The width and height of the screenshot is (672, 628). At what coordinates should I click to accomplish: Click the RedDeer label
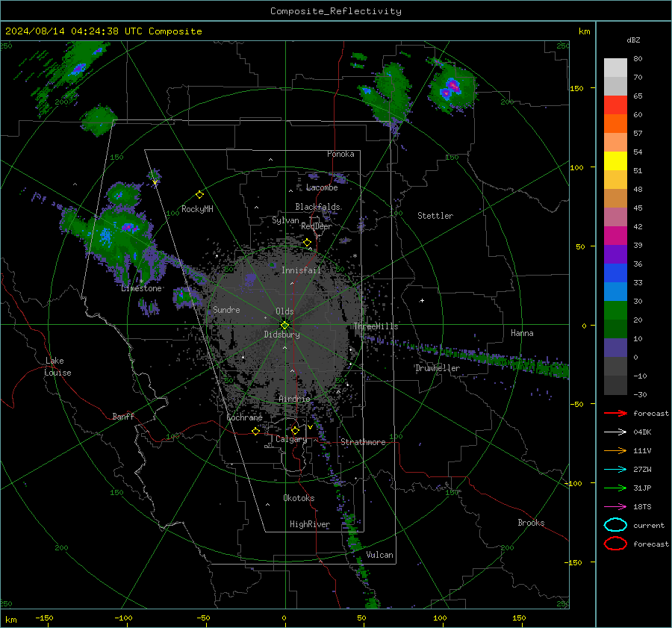pos(317,226)
